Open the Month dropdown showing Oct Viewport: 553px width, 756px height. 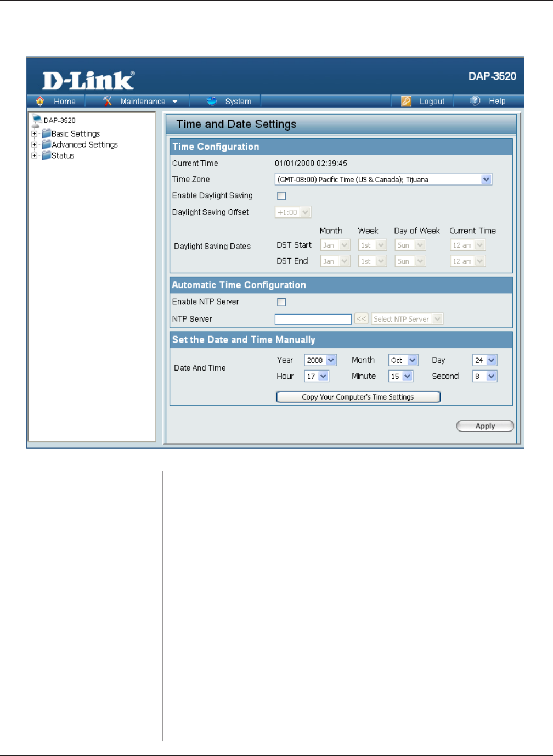[x=403, y=360]
